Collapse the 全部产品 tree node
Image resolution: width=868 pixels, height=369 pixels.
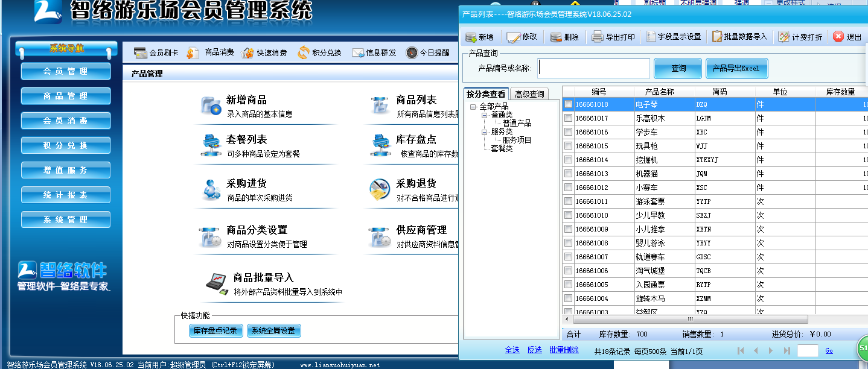(x=474, y=107)
